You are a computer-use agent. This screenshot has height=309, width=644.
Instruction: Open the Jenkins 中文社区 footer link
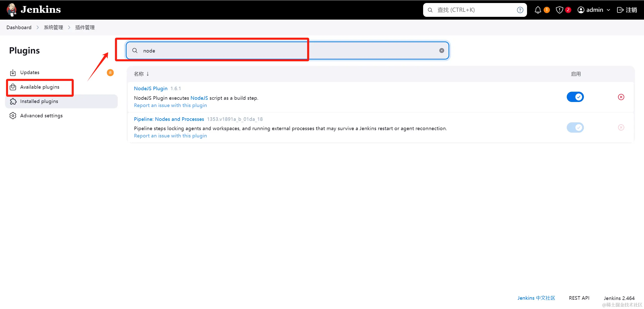(536, 298)
